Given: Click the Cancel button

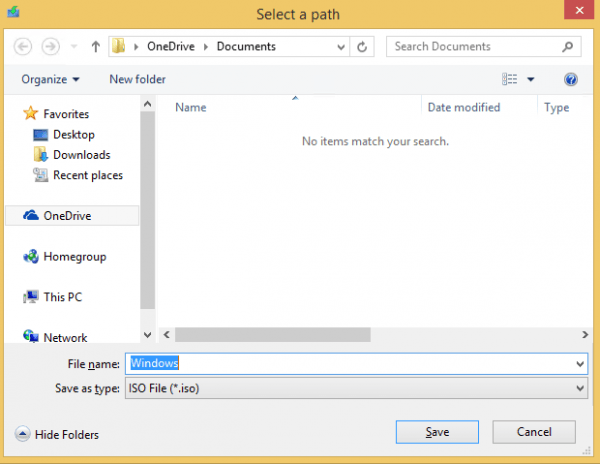Looking at the screenshot, I should click(x=534, y=432).
